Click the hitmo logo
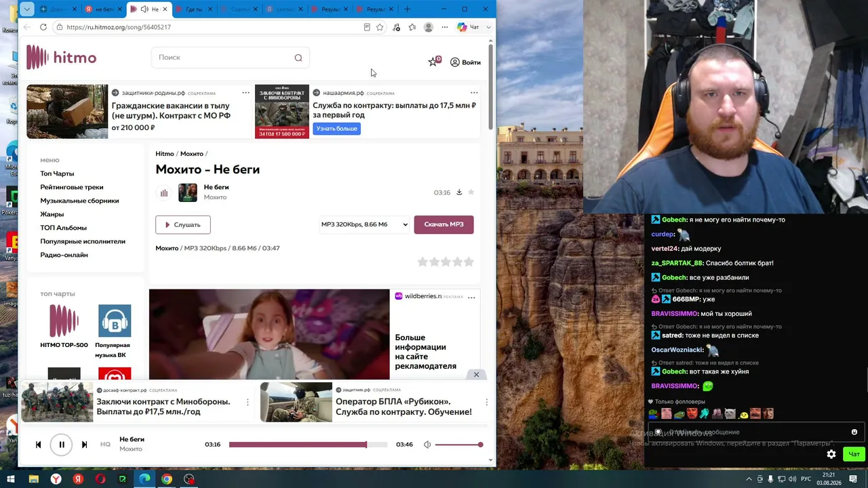 click(62, 58)
